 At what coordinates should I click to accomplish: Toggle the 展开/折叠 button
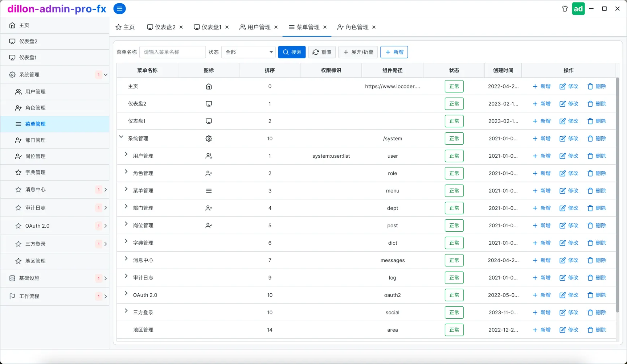pos(358,52)
